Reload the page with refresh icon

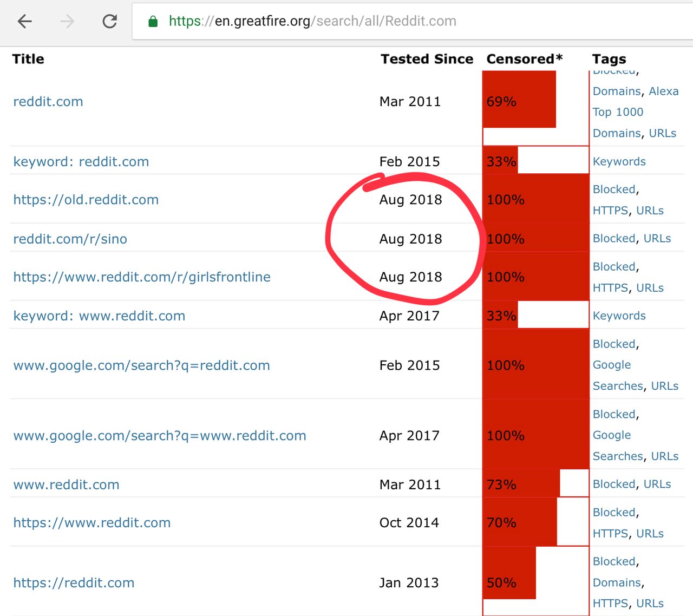tap(110, 22)
